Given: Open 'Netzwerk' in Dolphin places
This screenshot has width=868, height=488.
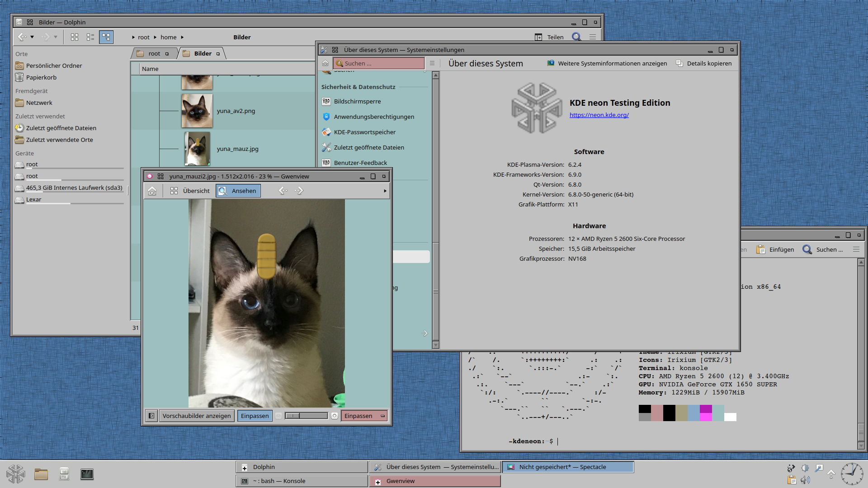Looking at the screenshot, I should point(34,103).
